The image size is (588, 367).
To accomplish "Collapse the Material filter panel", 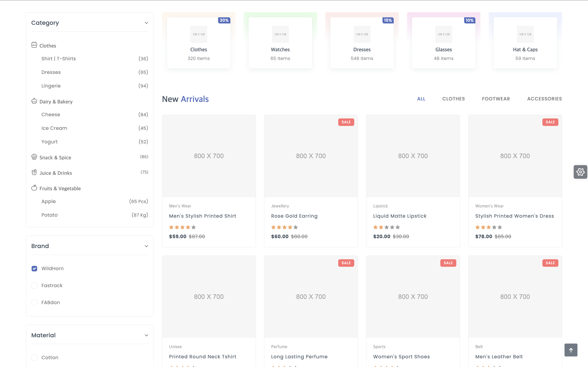I will tap(146, 335).
